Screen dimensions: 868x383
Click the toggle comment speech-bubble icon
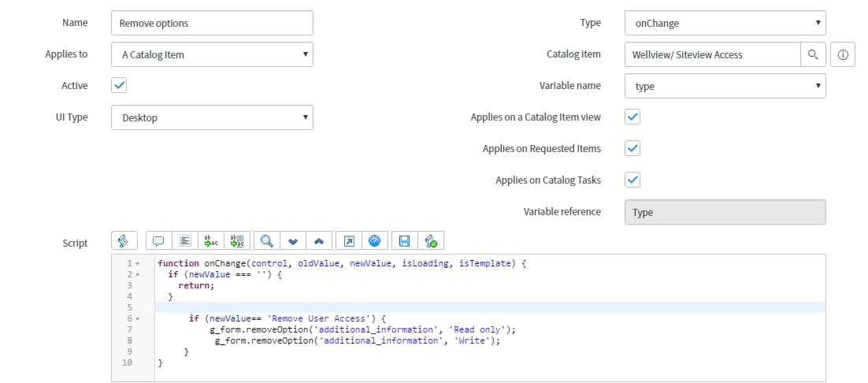159,241
